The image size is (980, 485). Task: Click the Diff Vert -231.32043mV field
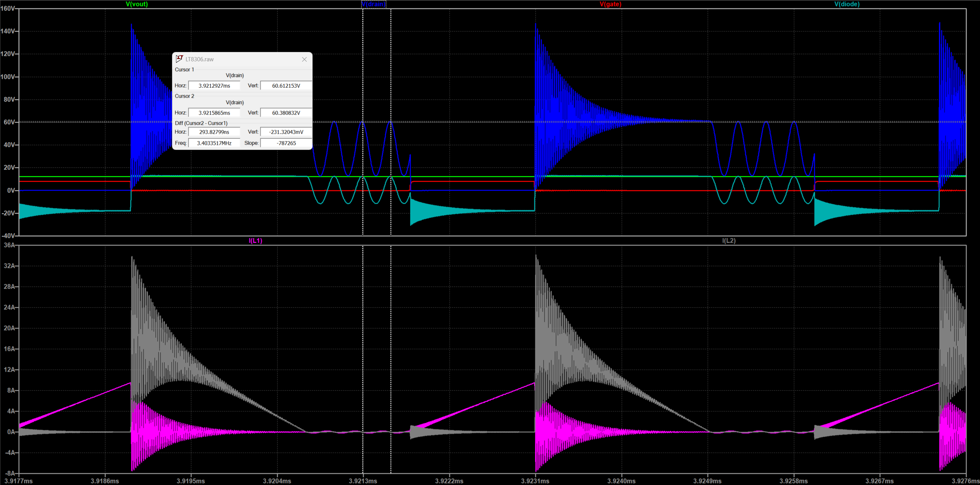(286, 132)
